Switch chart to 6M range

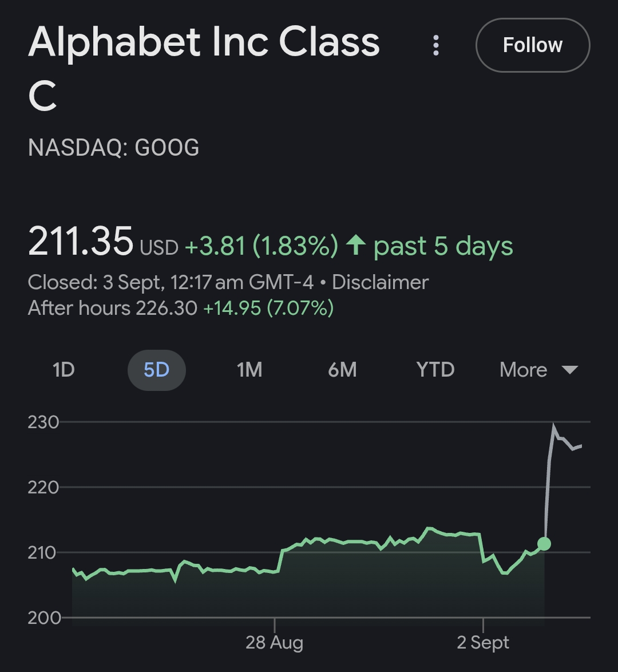click(x=342, y=370)
